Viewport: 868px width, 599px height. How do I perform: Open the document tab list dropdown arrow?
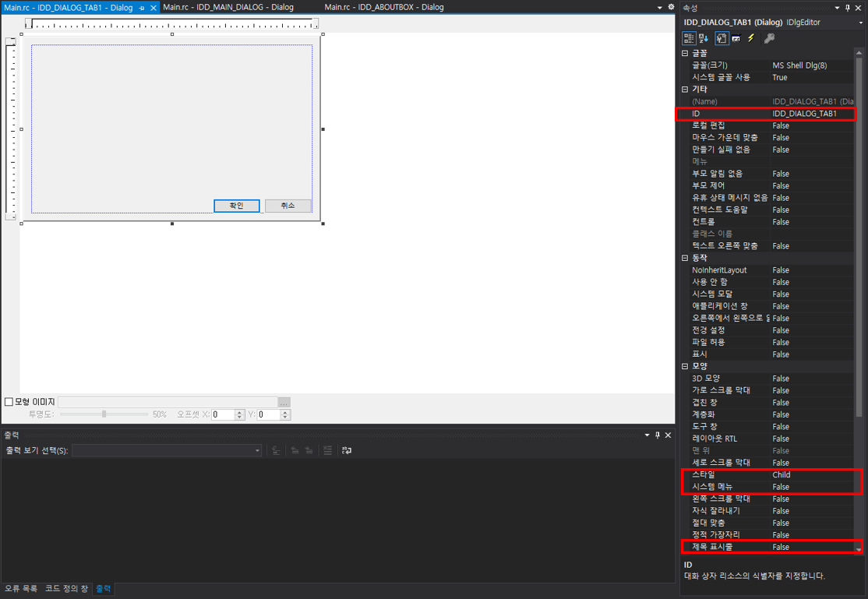pos(659,8)
